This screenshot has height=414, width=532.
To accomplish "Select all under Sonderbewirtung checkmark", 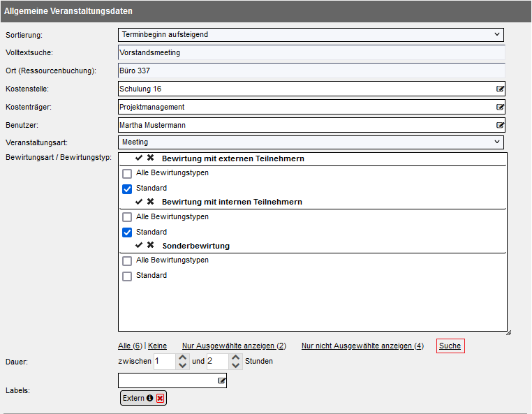I will coord(138,245).
